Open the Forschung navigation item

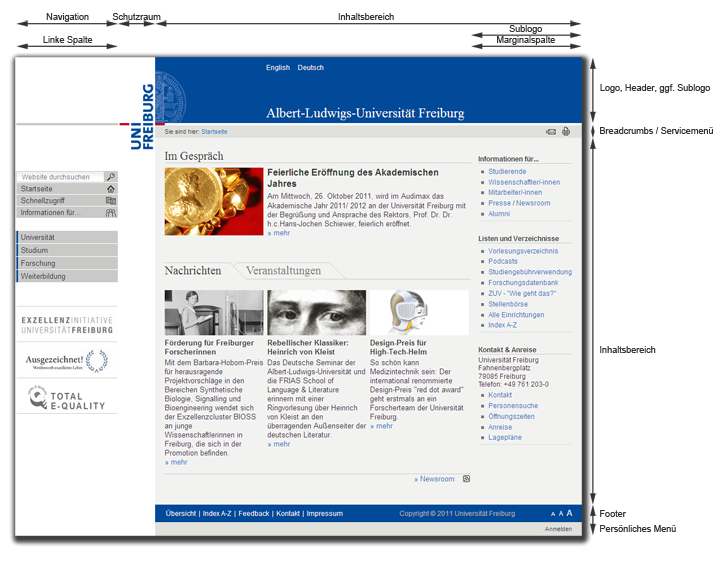tap(67, 263)
